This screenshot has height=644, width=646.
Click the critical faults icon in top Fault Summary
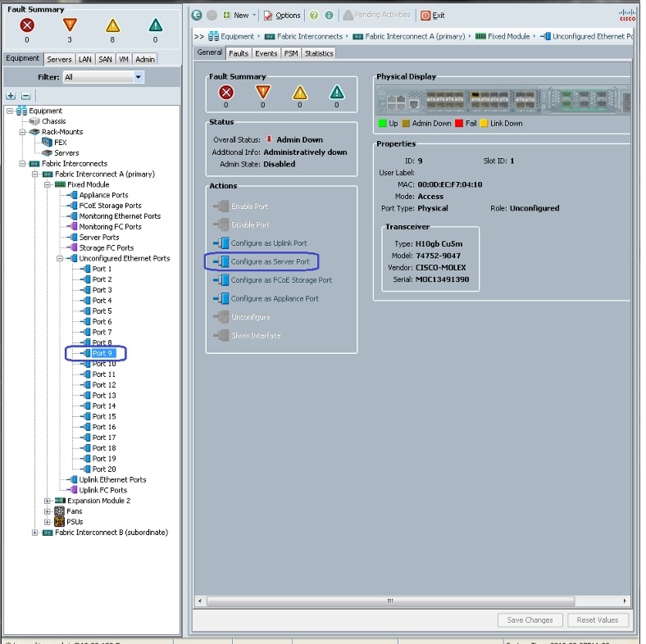coord(27,25)
